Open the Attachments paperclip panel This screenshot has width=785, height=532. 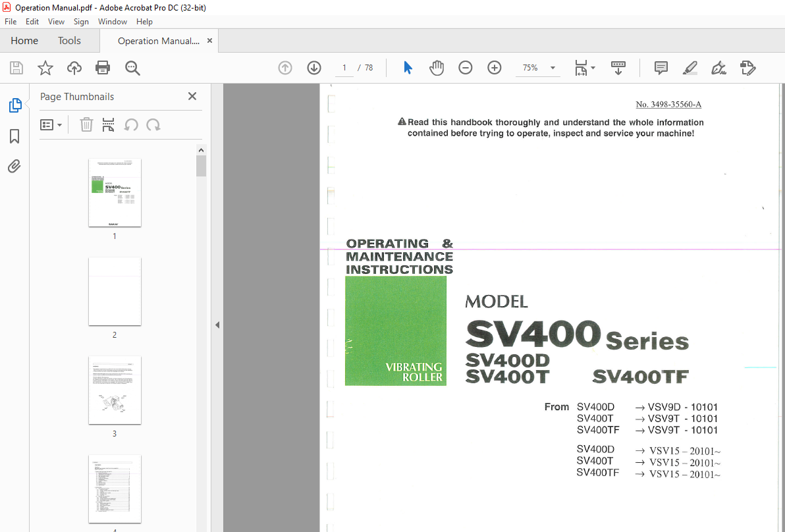tap(14, 166)
